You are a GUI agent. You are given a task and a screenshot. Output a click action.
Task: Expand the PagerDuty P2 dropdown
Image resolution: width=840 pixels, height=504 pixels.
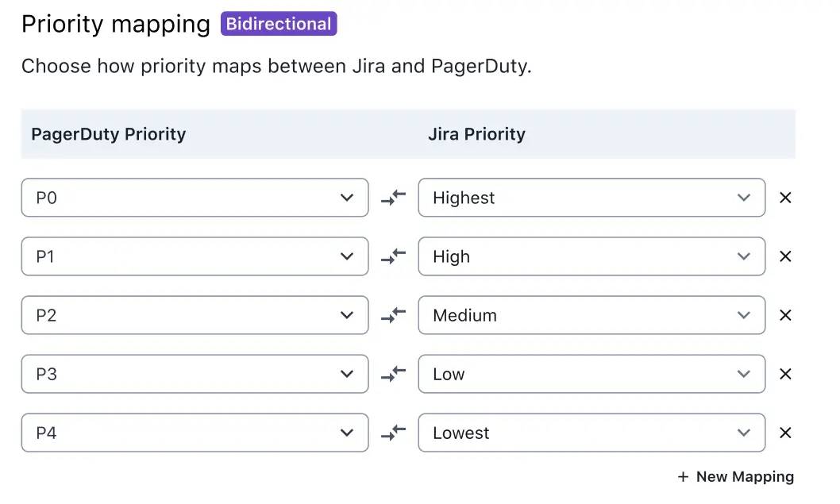pos(195,315)
